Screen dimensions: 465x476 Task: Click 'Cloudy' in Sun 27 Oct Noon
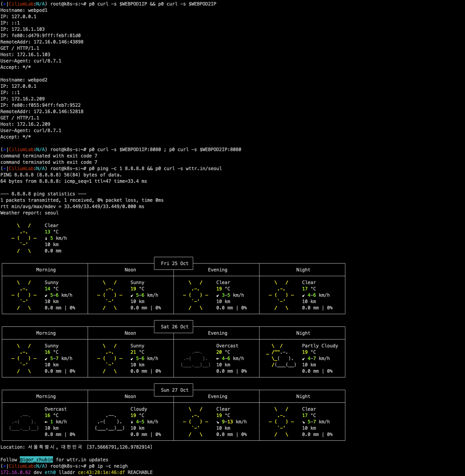tap(139, 409)
